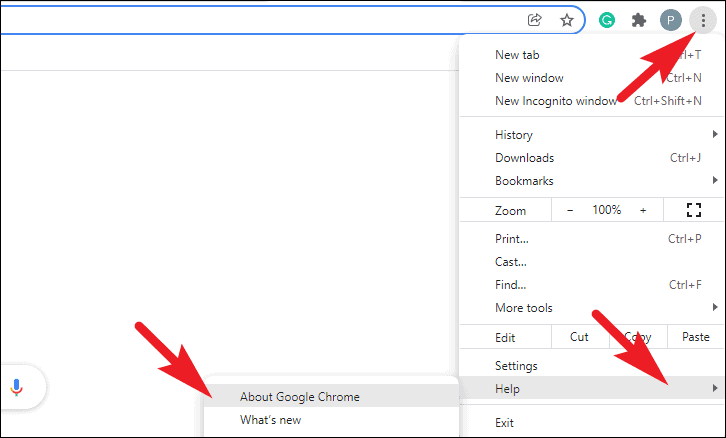Viewport: 726px width, 438px height.
Task: Open the Extensions puzzle piece icon
Action: pos(638,20)
